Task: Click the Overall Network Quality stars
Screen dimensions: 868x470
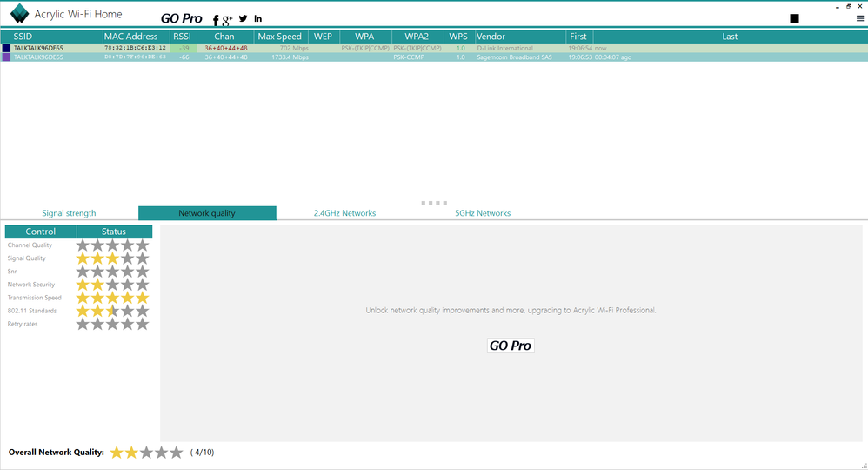Action: point(146,453)
